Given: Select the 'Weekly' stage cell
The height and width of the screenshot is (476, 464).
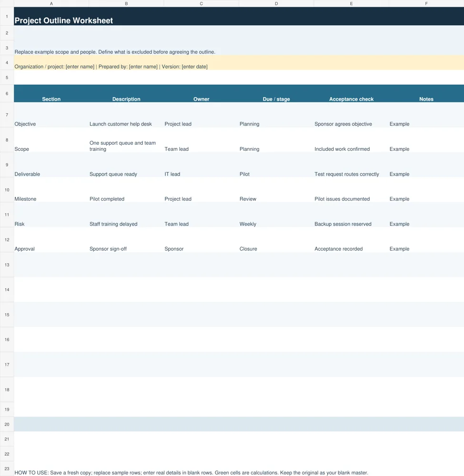Looking at the screenshot, I should [276, 215].
